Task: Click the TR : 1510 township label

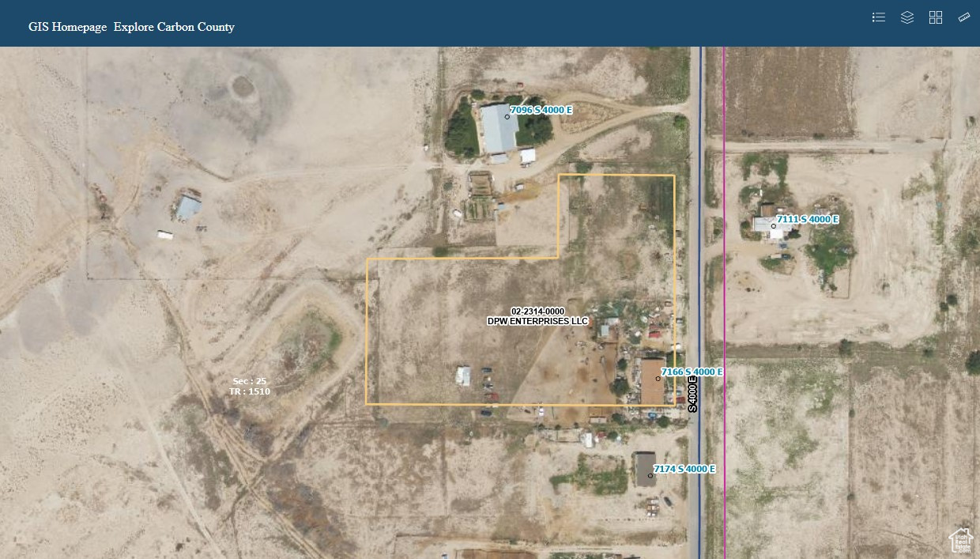Action: [x=249, y=391]
